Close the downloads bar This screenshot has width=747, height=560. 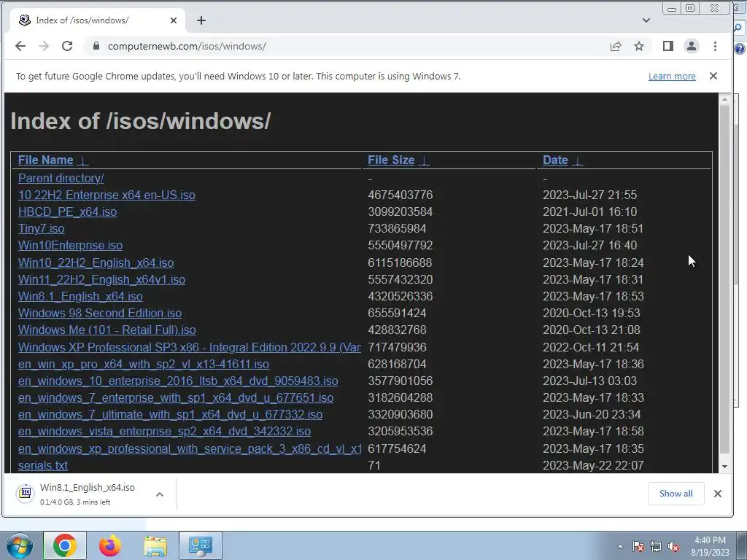pyautogui.click(x=718, y=494)
